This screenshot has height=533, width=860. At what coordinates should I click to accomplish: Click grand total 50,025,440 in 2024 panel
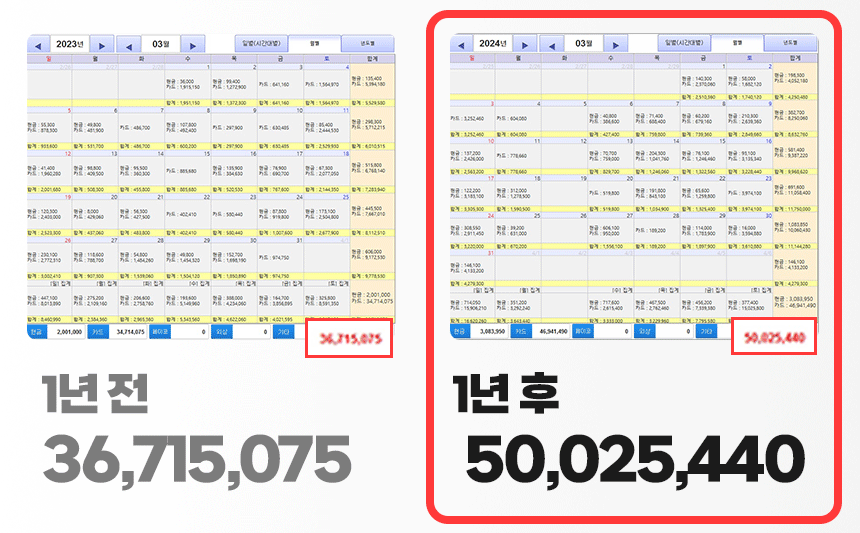click(x=774, y=337)
